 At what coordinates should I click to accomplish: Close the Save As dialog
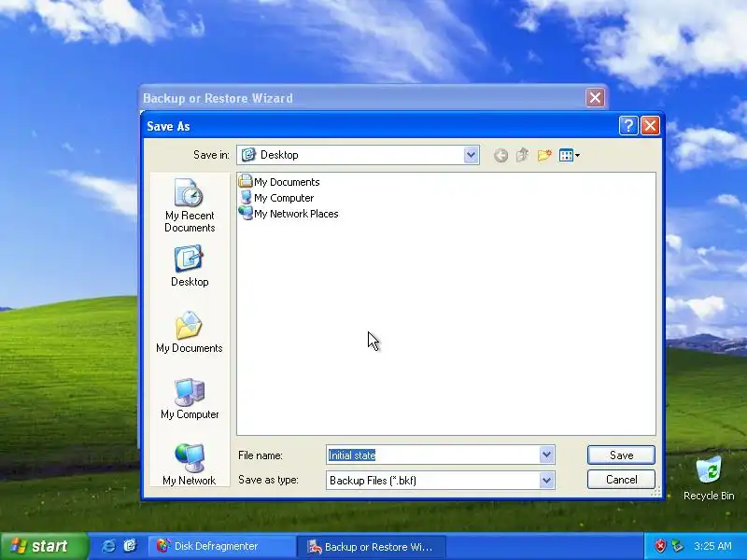(650, 126)
